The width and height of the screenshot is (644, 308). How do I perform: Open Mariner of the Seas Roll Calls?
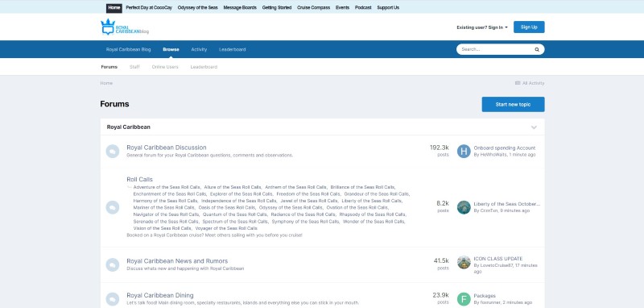pos(164,208)
